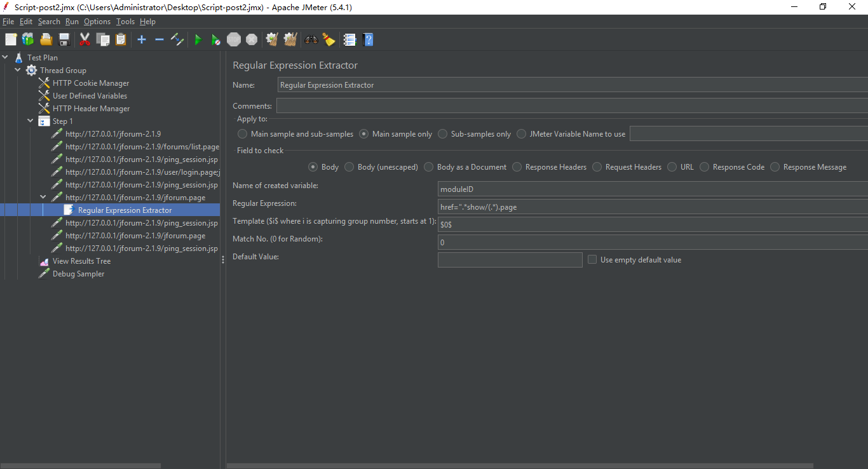Click the Default Value input field
Image resolution: width=868 pixels, height=469 pixels.
point(510,259)
